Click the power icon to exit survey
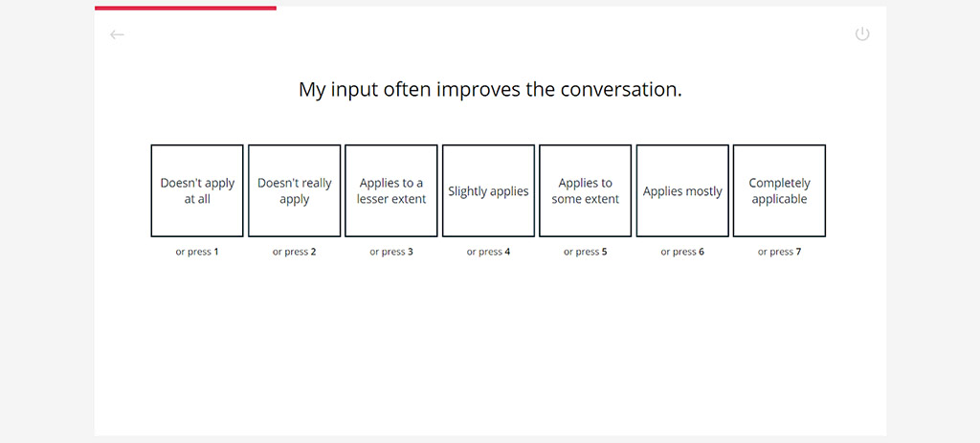Screen dimensions: 980x443 [862, 34]
